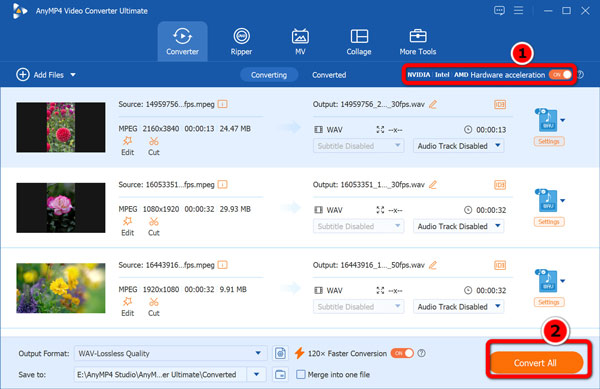Expand format arrow beside 14959756 WAV icon

point(562,120)
